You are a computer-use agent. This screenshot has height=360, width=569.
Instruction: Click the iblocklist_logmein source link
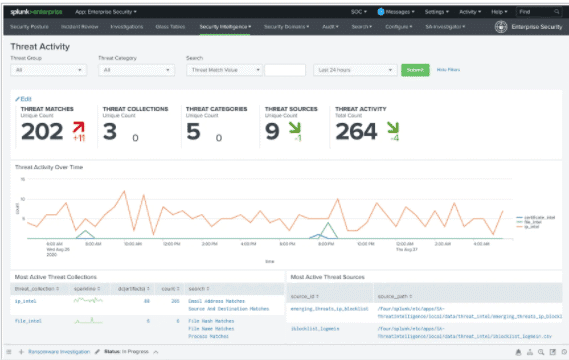315,328
